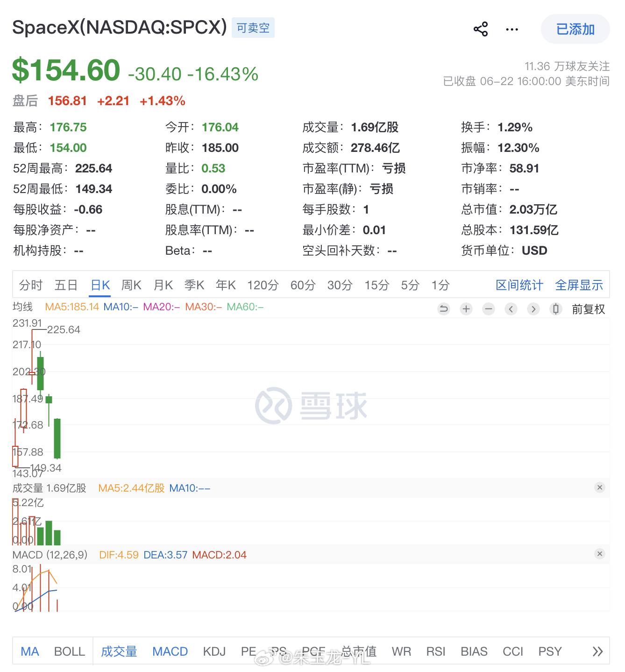
Task: Select the 120分 chart tab
Action: [x=263, y=285]
